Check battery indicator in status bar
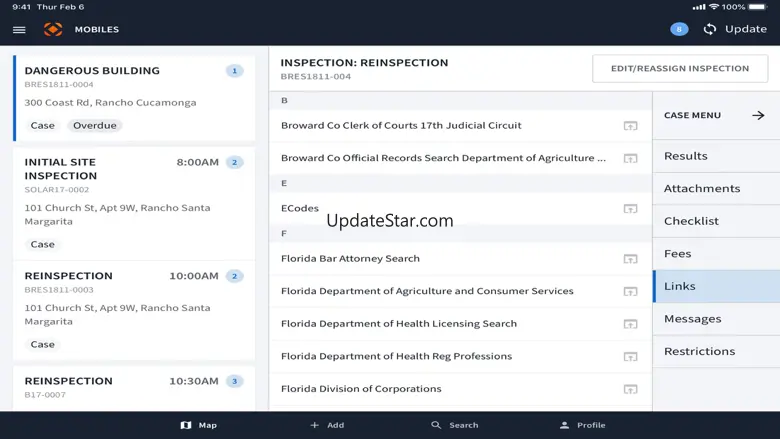Image resolution: width=780 pixels, height=439 pixels. (758, 7)
